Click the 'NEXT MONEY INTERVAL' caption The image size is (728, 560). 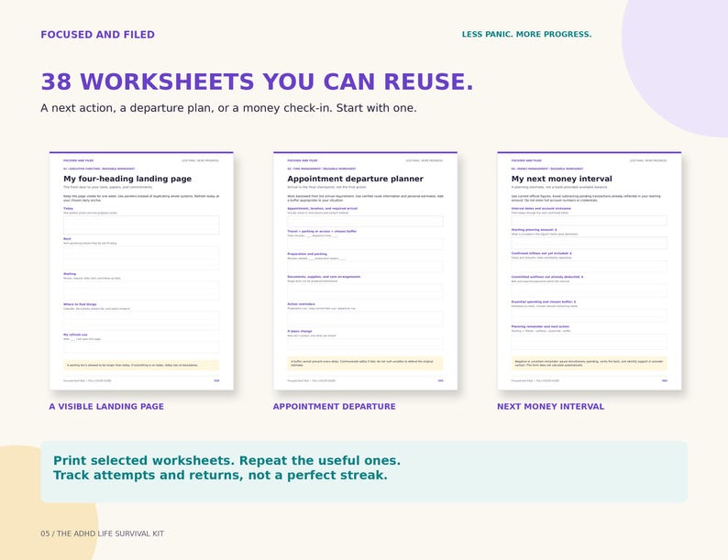pyautogui.click(x=551, y=406)
